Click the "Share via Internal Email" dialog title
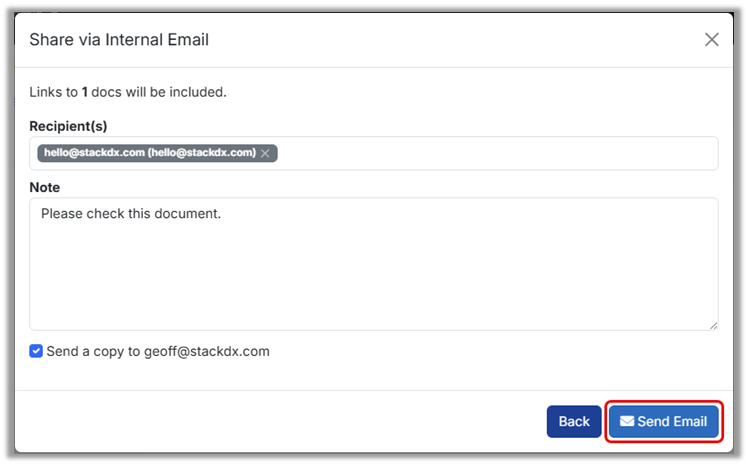748x466 pixels. click(119, 40)
